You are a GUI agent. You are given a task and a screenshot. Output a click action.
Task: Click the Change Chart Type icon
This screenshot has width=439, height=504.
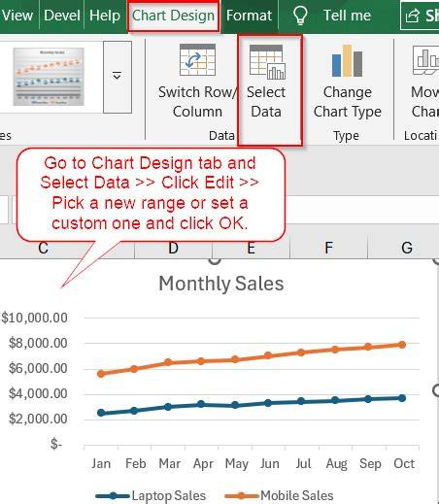click(x=347, y=60)
